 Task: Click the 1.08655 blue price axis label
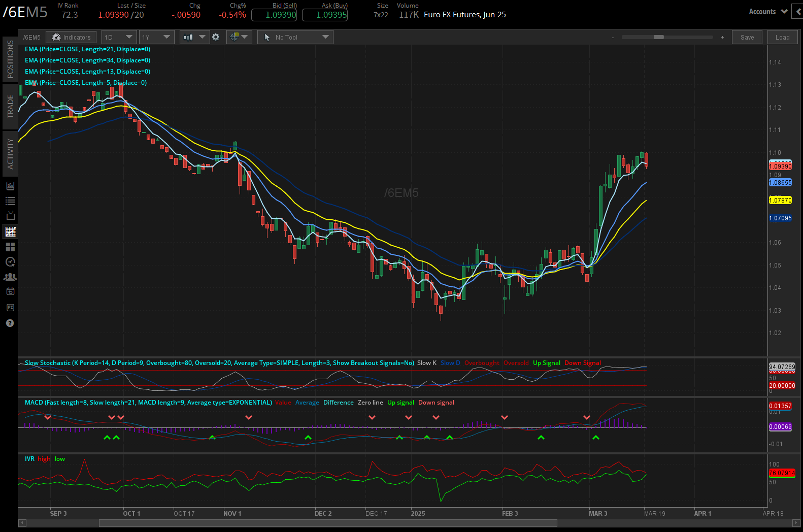tap(780, 182)
